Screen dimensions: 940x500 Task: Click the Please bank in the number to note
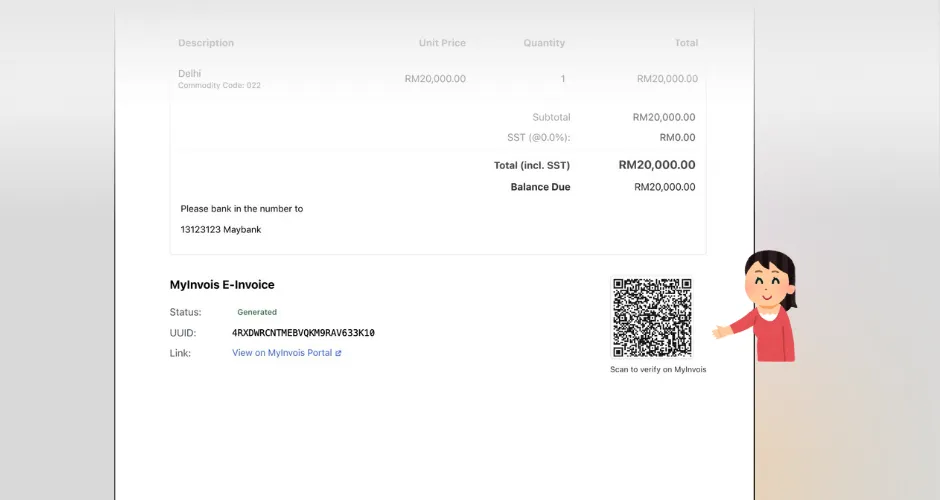[242, 209]
